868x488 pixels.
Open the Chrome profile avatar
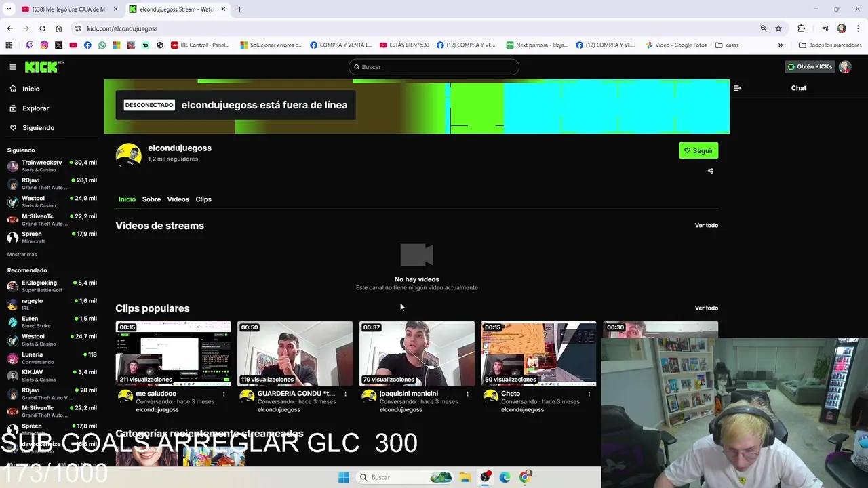tap(842, 28)
